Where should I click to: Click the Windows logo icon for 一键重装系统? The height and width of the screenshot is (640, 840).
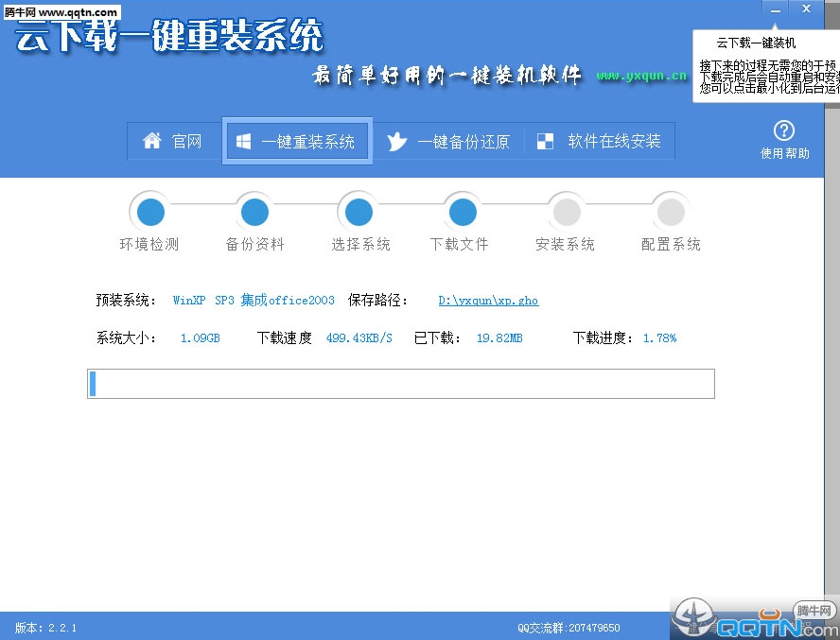244,141
